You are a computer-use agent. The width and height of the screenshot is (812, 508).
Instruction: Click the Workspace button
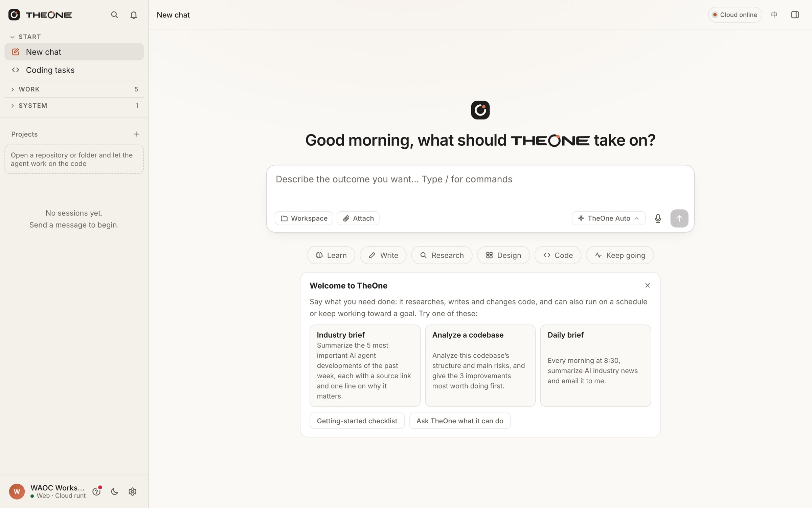tap(303, 218)
